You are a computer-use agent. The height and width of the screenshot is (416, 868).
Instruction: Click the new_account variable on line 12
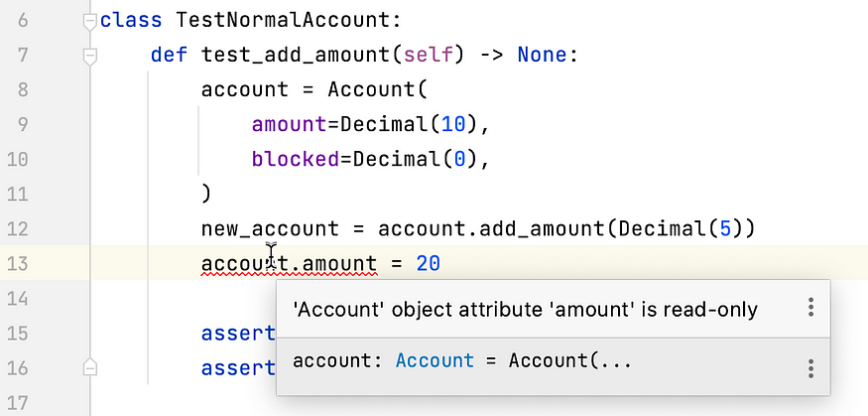(x=270, y=228)
